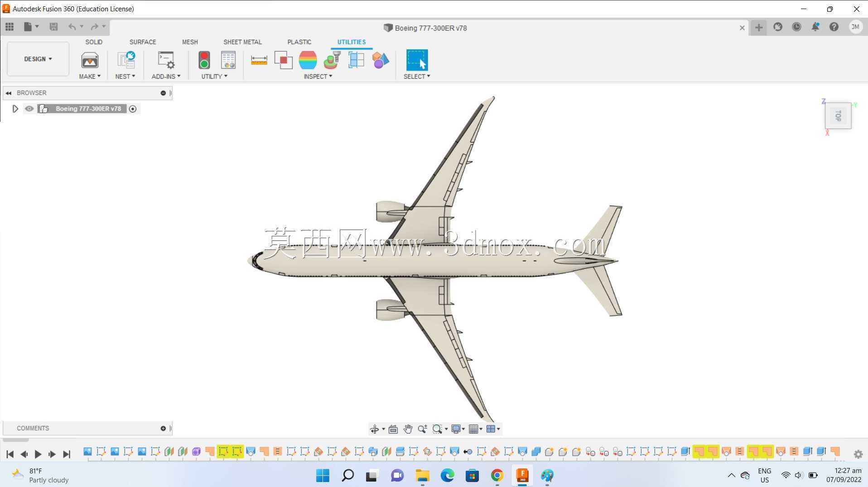
Task: Switch to the MESH tab
Action: click(x=190, y=42)
